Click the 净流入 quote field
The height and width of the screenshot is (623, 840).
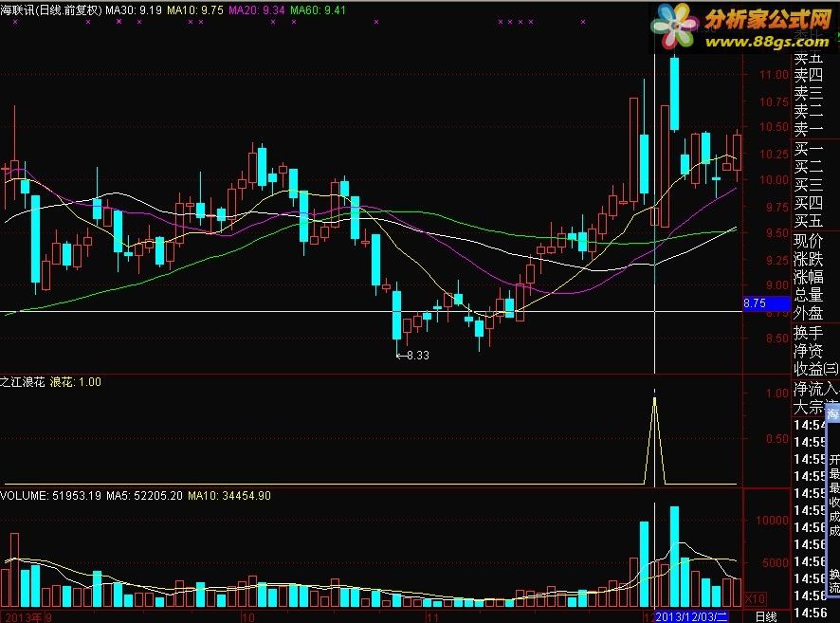click(x=816, y=389)
